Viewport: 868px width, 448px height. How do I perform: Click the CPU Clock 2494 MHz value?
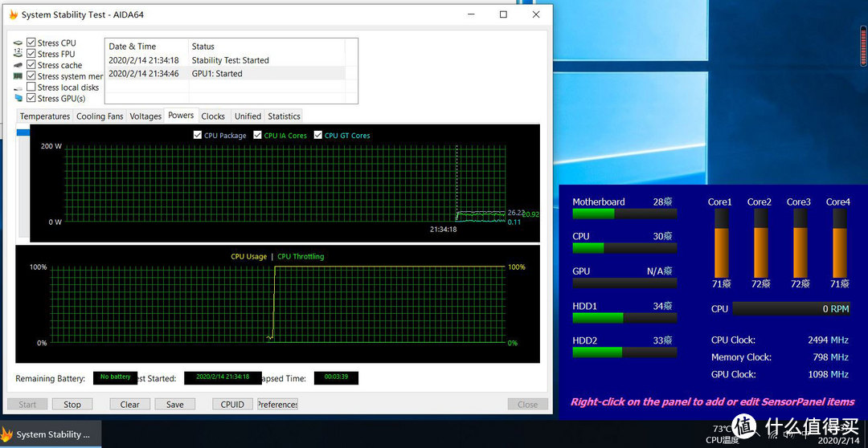tap(828, 340)
